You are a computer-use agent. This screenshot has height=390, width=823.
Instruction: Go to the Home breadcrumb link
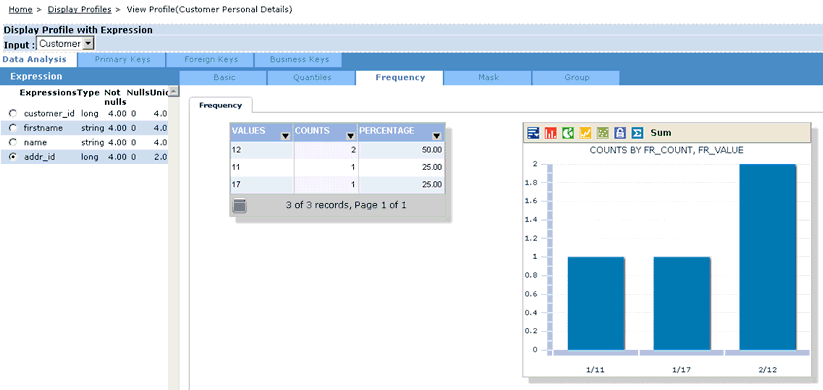tap(20, 9)
